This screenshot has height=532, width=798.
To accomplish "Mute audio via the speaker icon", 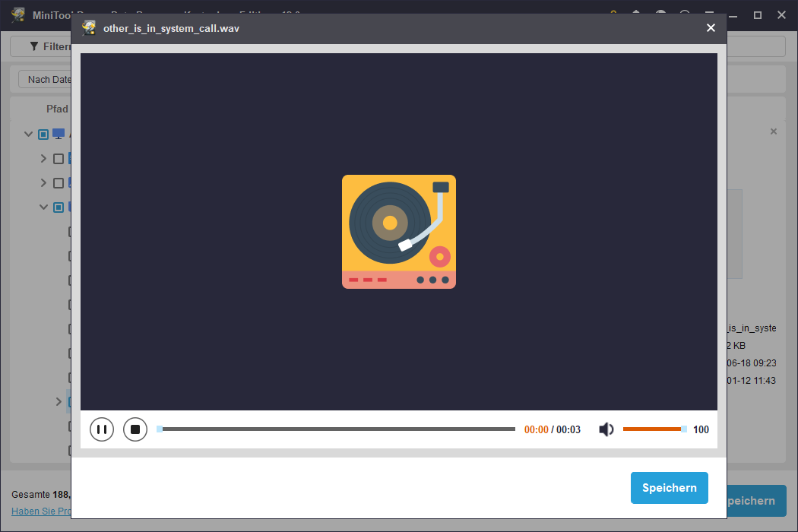I will tap(606, 429).
